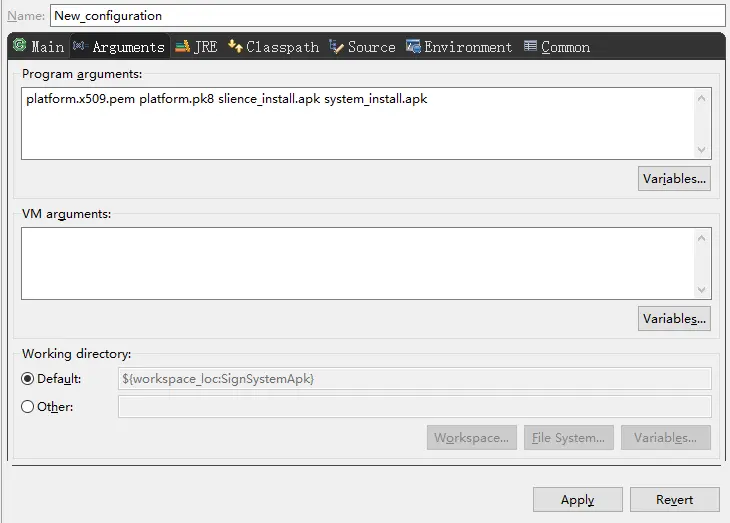The height and width of the screenshot is (523, 730).
Task: Click Program arguments scroll down arrow
Action: click(x=702, y=149)
